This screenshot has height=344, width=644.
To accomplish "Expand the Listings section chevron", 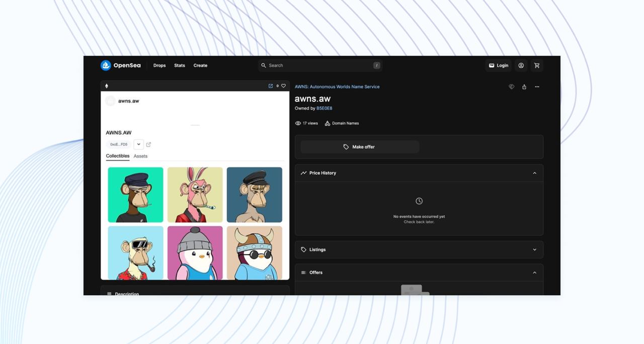I will tap(534, 250).
